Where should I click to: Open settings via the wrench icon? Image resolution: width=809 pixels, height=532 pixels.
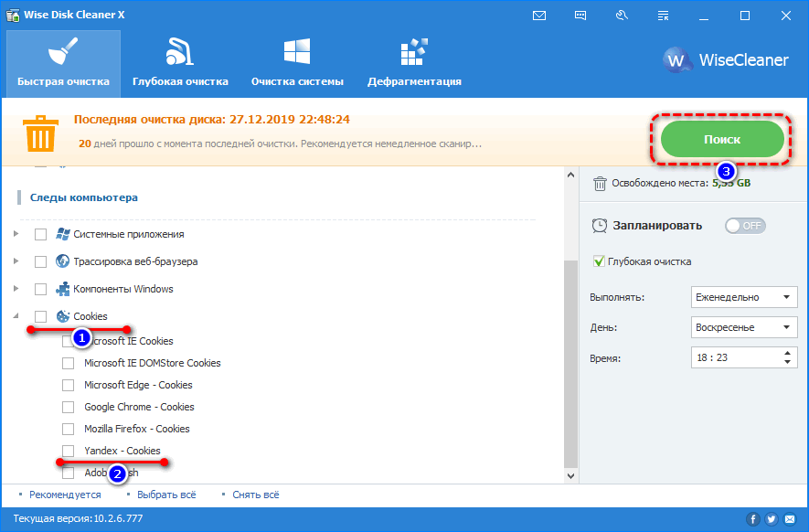(621, 16)
